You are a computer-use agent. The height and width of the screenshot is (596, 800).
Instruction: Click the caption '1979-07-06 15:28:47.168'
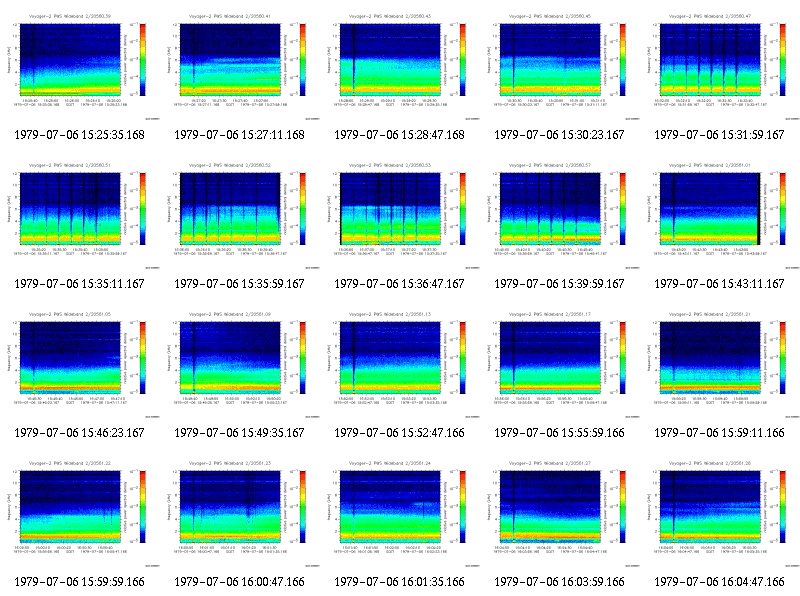[x=399, y=135]
